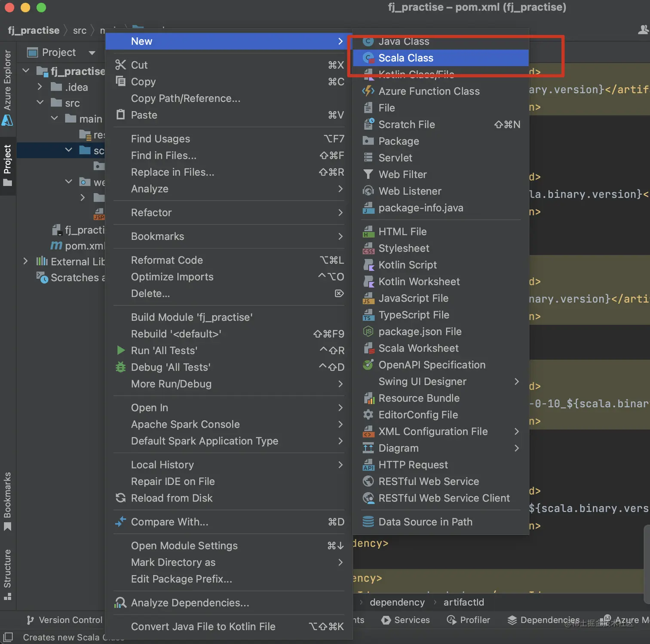The image size is (650, 644).
Task: Collapse the src folder in project tree
Action: [x=40, y=103]
